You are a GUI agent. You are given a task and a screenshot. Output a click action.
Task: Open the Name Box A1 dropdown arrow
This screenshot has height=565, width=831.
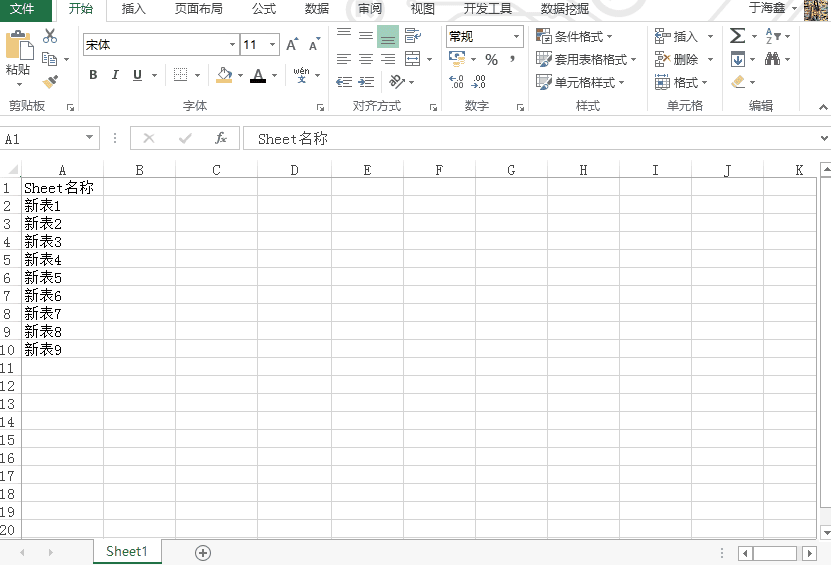click(90, 138)
